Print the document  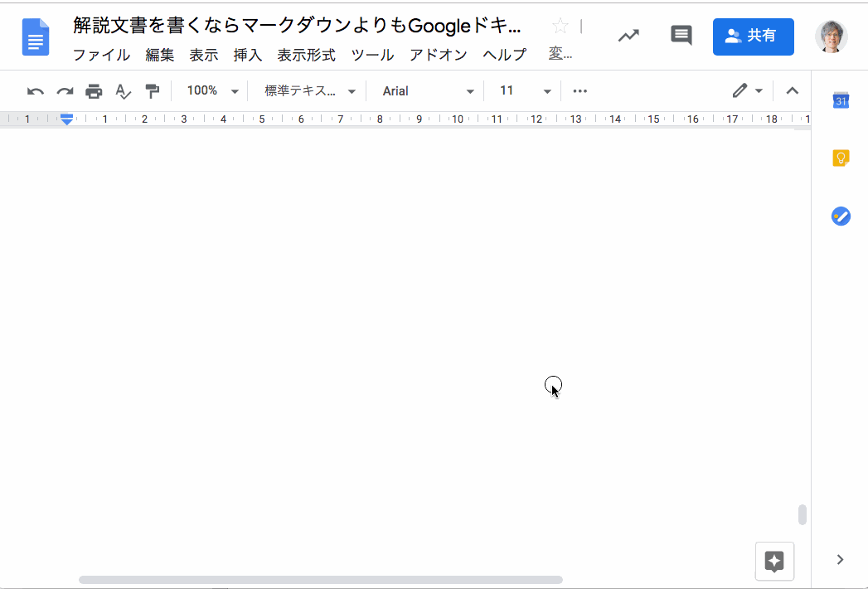tap(94, 91)
